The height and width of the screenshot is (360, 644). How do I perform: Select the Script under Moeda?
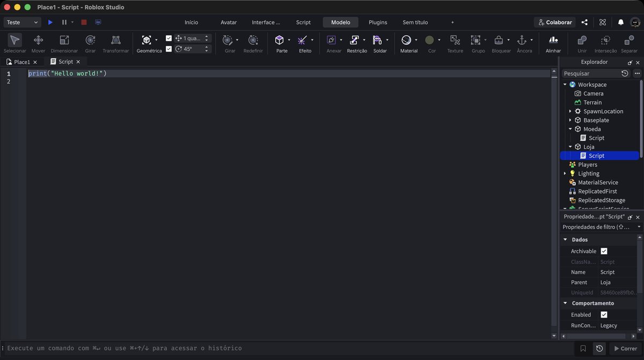[596, 138]
